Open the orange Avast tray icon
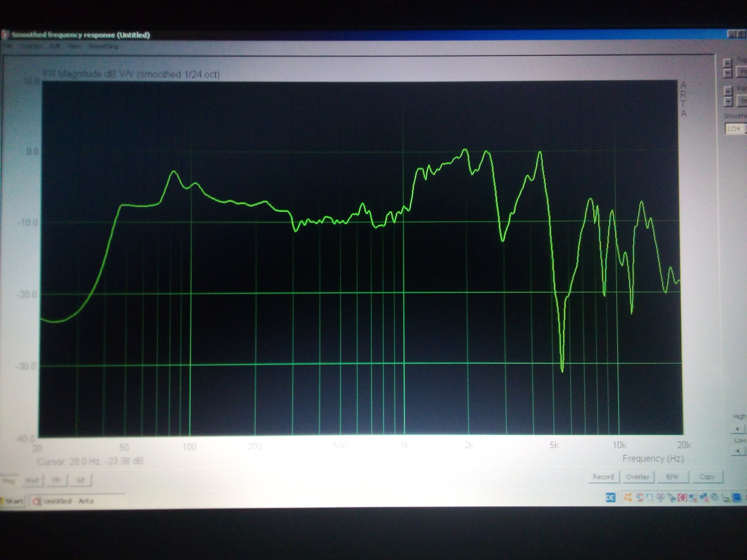Image resolution: width=747 pixels, height=560 pixels. [x=628, y=497]
